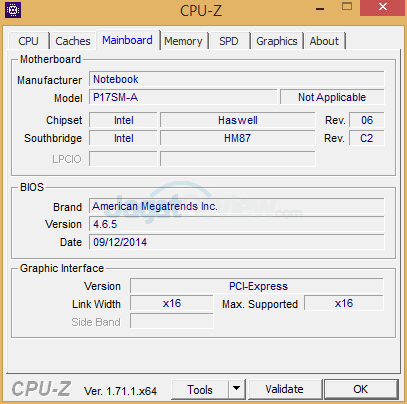
Task: Click the Manufacturer label
Action: coord(50,80)
